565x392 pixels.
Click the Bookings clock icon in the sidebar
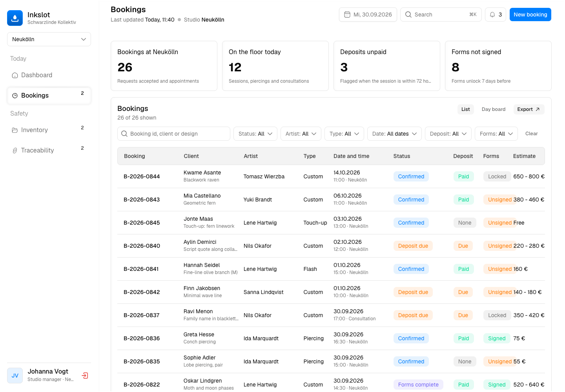pos(15,96)
